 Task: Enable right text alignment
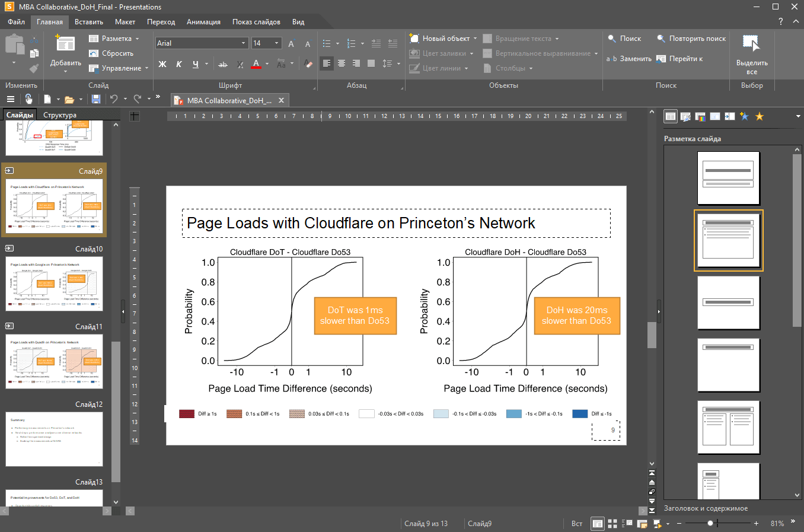[x=356, y=63]
